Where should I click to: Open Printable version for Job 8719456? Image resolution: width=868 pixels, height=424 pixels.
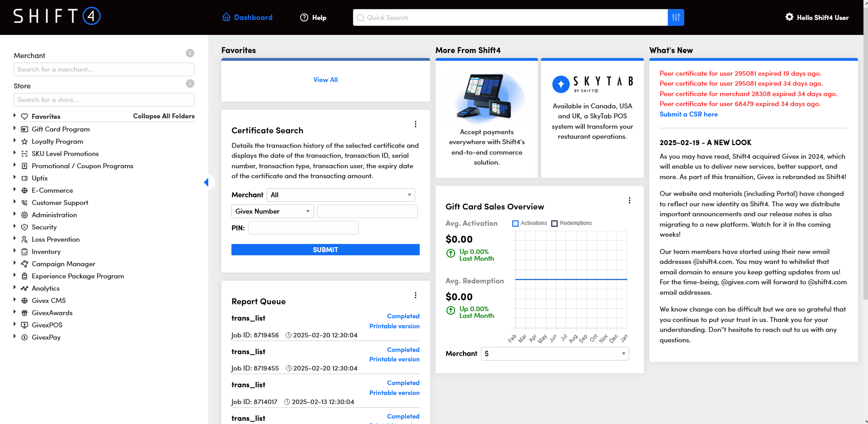[x=394, y=326]
